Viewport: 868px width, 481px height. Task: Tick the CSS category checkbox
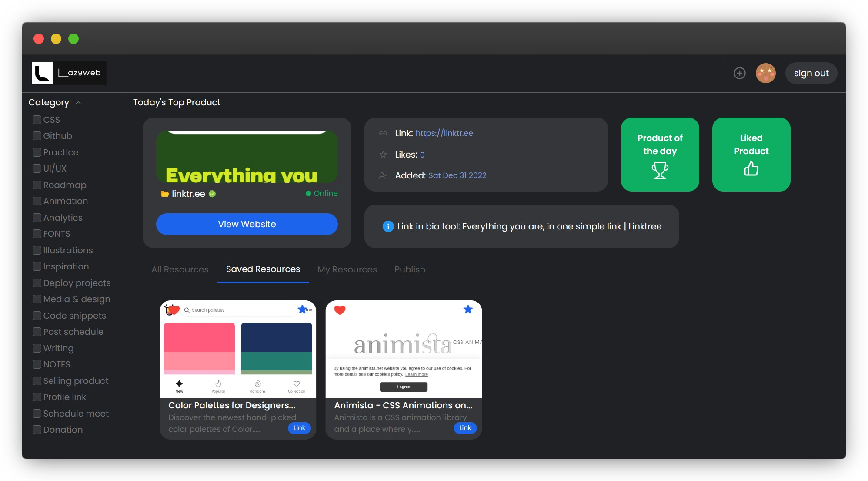(37, 120)
